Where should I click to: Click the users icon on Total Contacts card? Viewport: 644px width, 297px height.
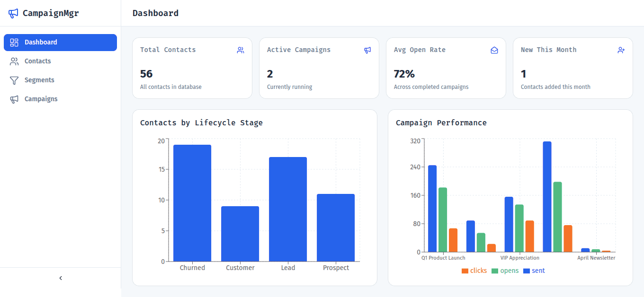241,50
